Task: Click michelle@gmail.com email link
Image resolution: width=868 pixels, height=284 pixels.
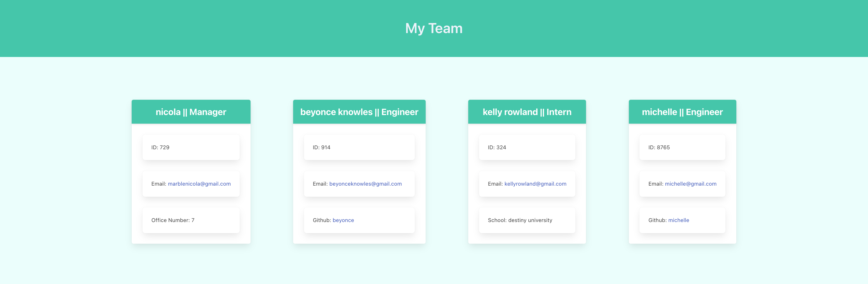Action: 690,184
